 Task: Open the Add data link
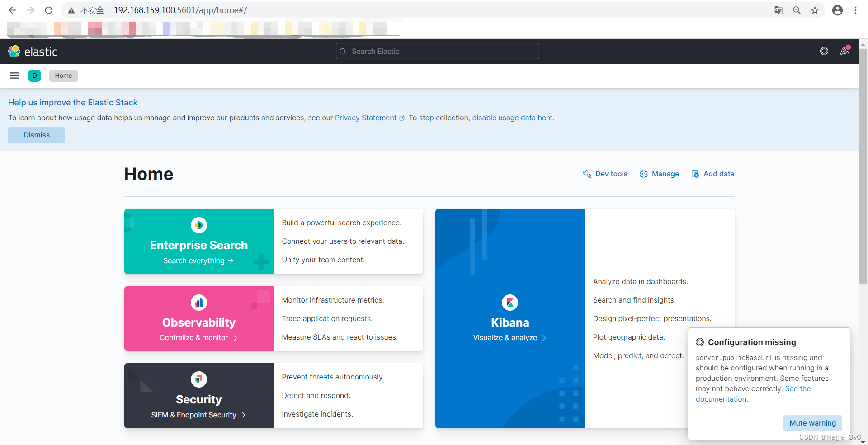[719, 174]
